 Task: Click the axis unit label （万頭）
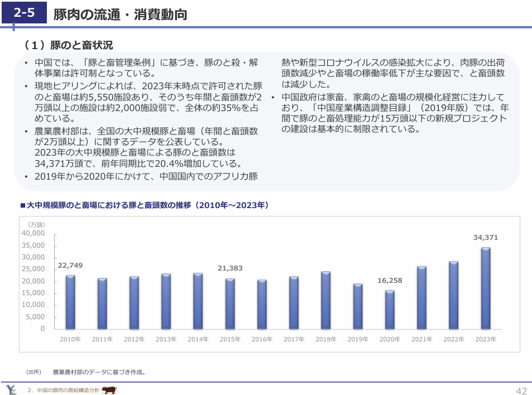tap(36, 225)
